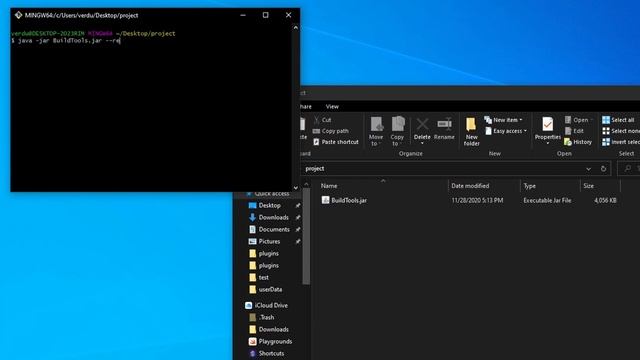The width and height of the screenshot is (640, 360).
Task: Open Pictures in navigation pane
Action: 269,242
